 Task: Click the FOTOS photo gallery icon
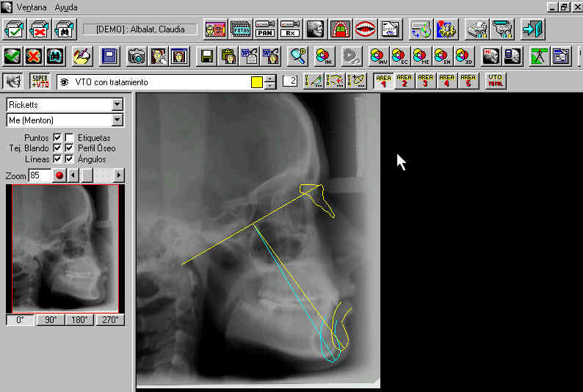click(241, 29)
